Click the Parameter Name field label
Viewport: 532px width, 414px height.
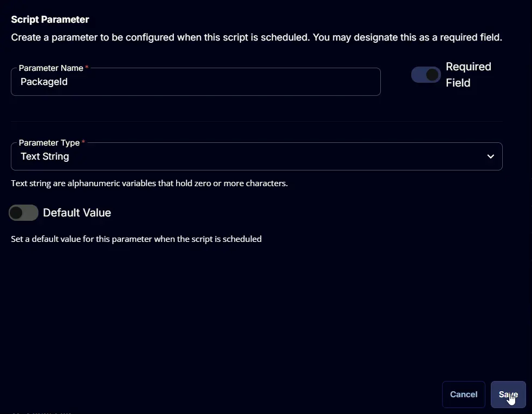pos(51,68)
